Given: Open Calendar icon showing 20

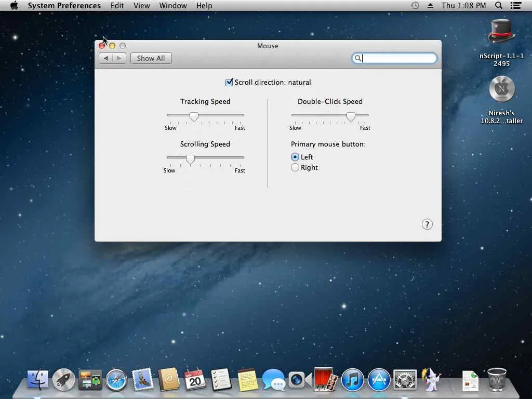Looking at the screenshot, I should (195, 379).
